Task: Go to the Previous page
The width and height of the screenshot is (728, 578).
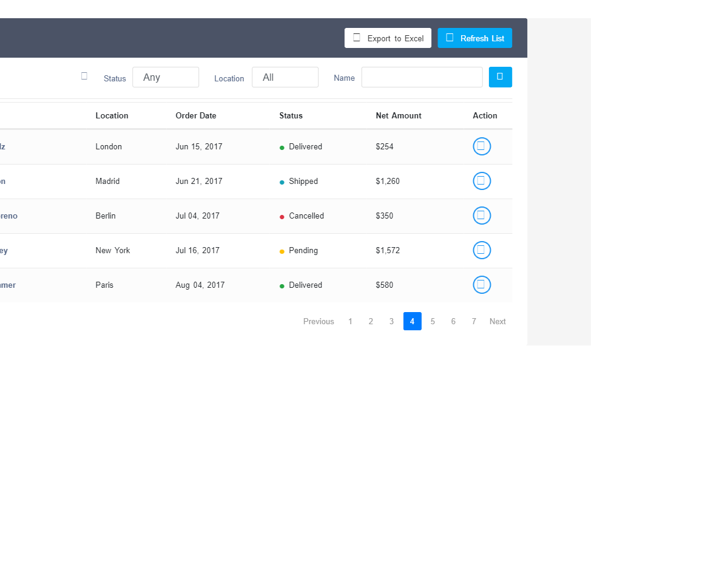Action: click(x=318, y=321)
